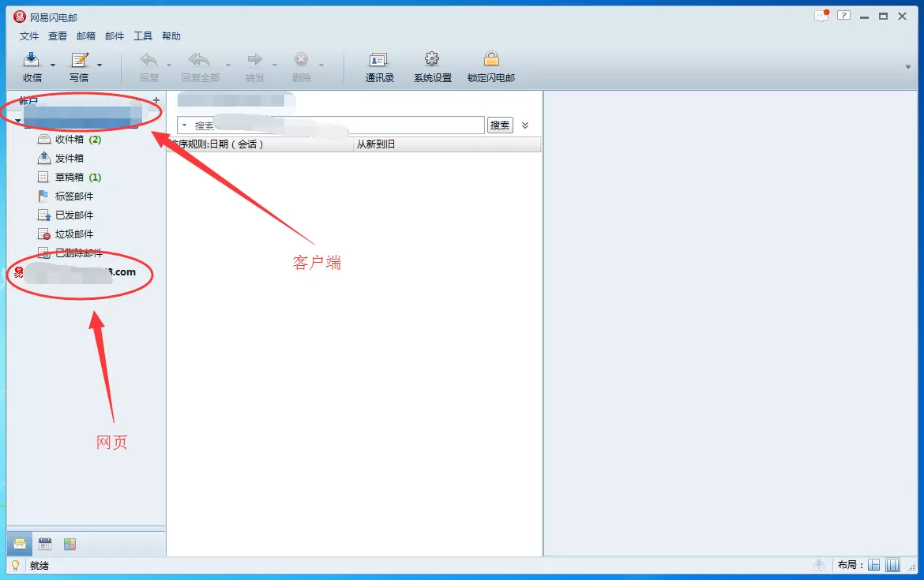Open the 邮件 menu
The height and width of the screenshot is (580, 924).
(x=115, y=36)
